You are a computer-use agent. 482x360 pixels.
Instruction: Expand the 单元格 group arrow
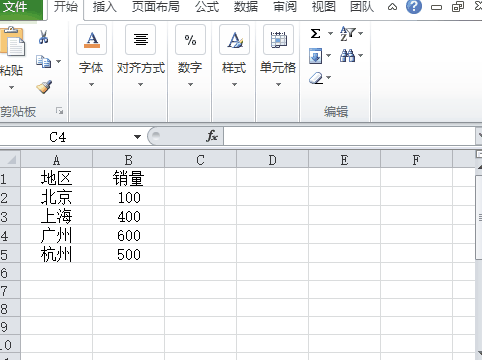point(278,85)
